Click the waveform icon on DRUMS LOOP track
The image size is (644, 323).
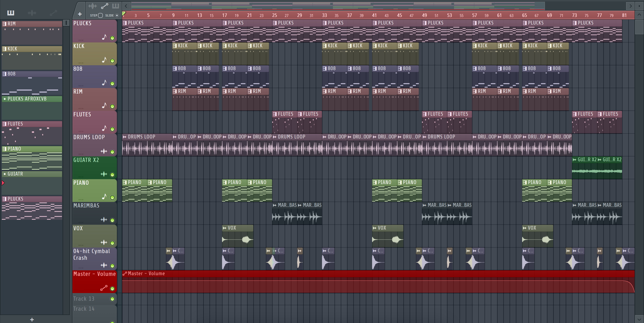[104, 151]
